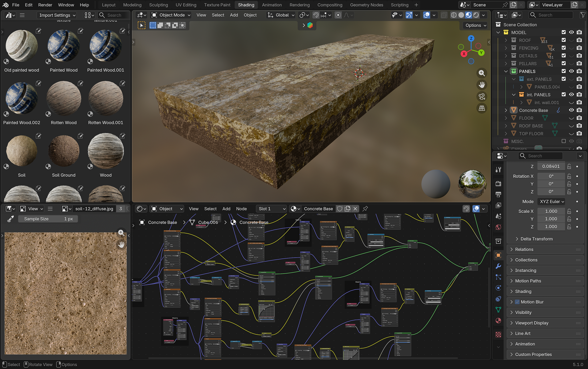Viewport: 588px width, 369px height.
Task: Adjust the Sample Size slider
Action: [x=48, y=219]
